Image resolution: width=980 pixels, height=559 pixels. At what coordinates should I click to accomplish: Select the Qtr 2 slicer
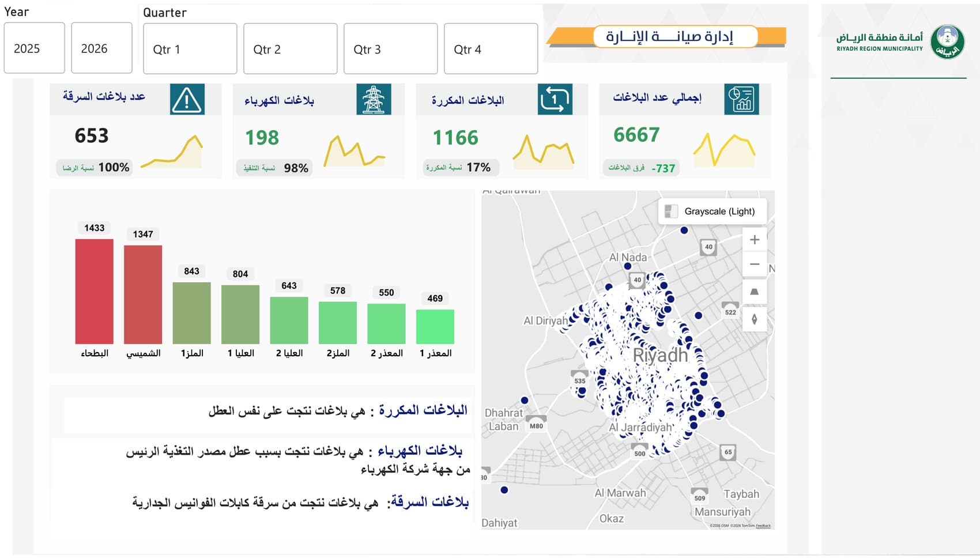coord(290,49)
